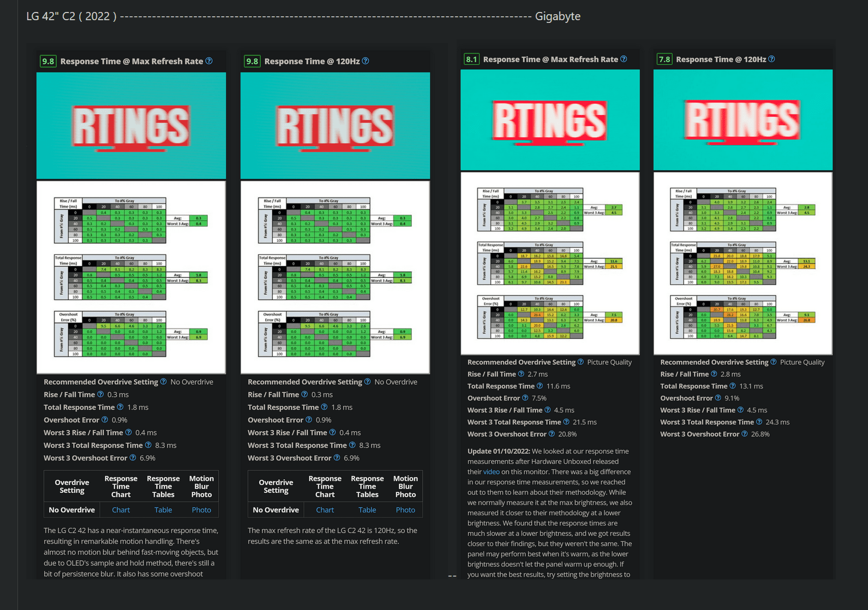
Task: Open help for Worst 3 Rise / Fall Time, LG 120Hz panel
Action: coord(332,432)
